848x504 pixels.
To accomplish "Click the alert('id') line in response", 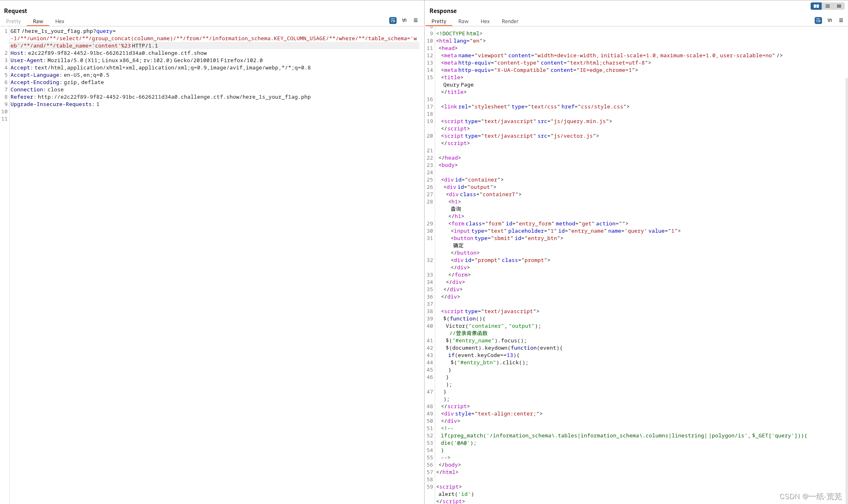I will point(456,494).
